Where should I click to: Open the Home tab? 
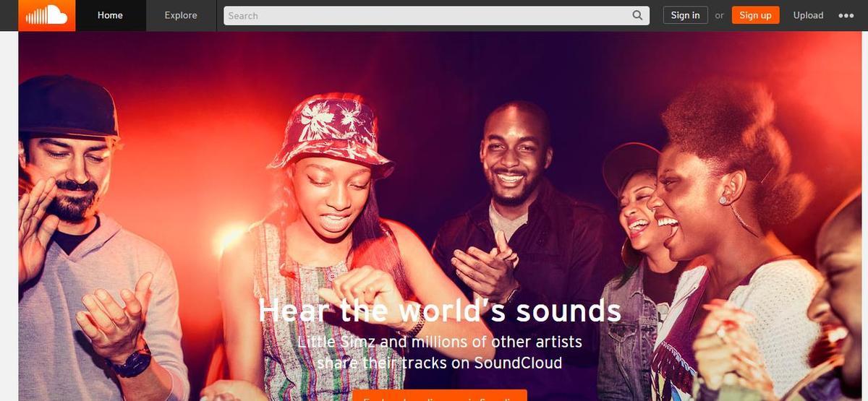tap(110, 15)
